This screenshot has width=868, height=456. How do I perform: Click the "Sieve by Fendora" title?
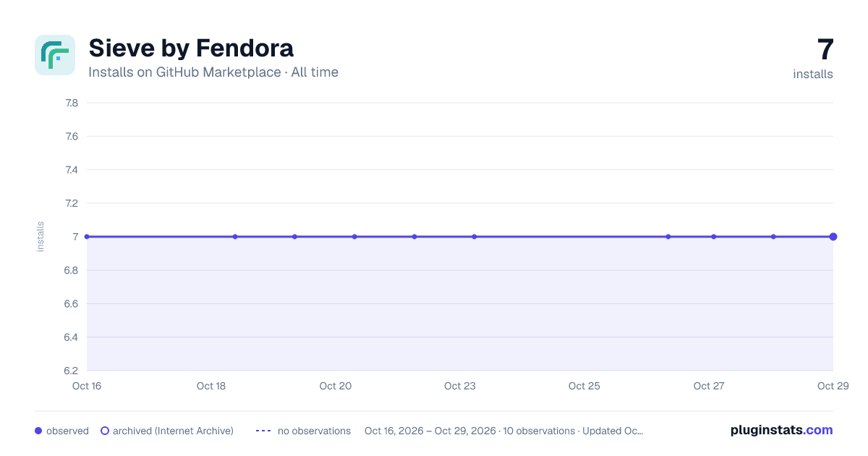coord(191,48)
